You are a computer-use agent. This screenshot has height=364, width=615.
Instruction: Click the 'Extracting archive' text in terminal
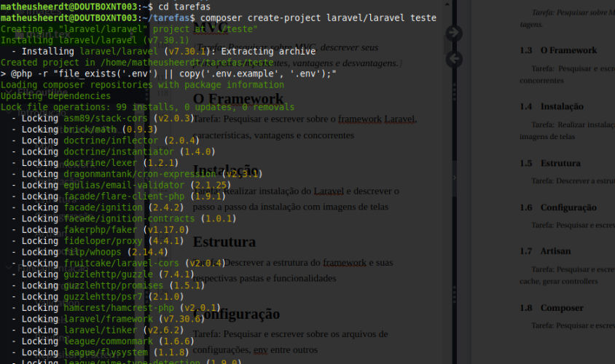(268, 51)
